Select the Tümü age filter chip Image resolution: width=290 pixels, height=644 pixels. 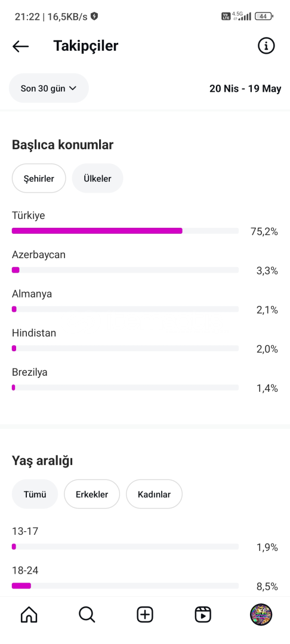35,494
